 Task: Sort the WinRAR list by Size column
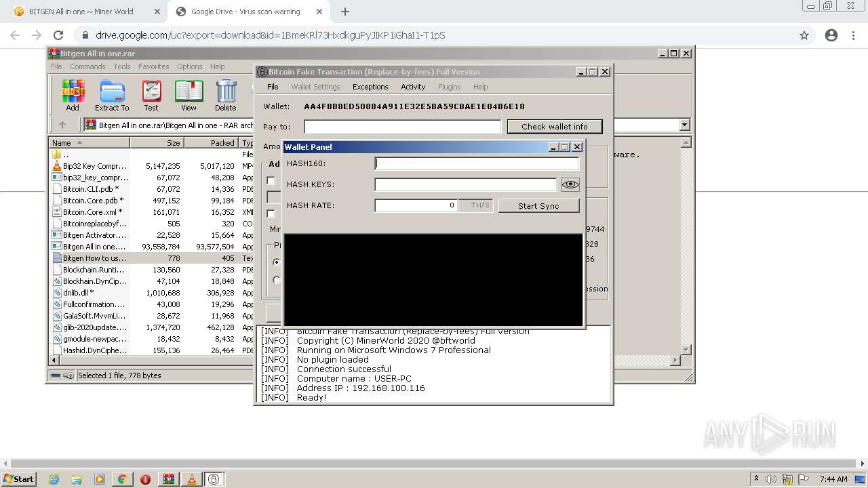(157, 143)
